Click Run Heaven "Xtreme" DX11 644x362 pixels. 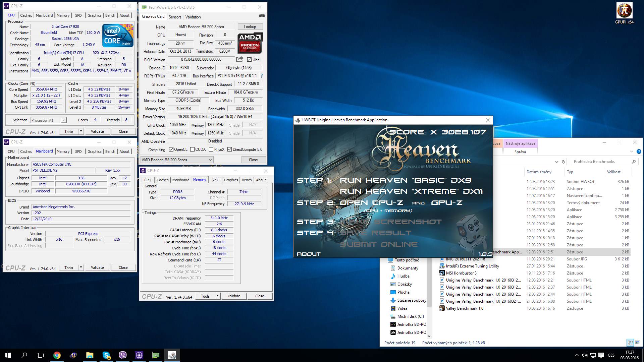point(411,191)
